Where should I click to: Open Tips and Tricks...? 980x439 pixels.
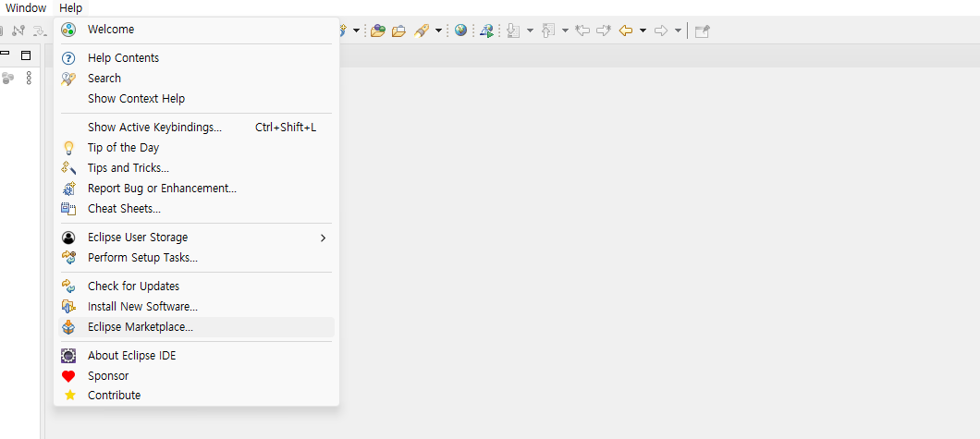point(196,168)
